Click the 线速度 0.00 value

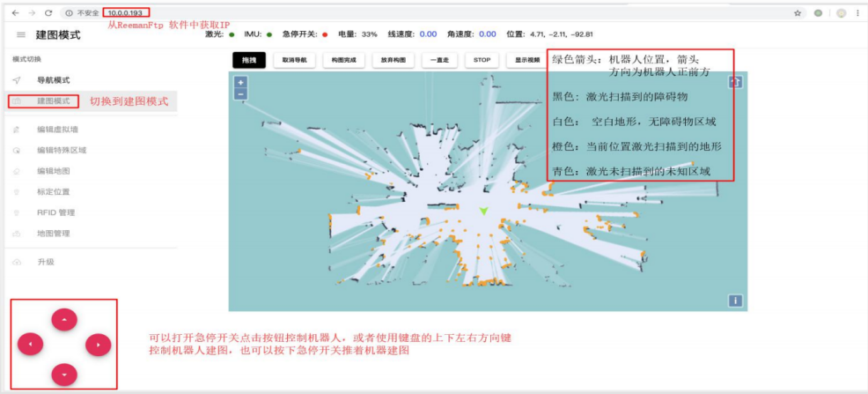428,34
